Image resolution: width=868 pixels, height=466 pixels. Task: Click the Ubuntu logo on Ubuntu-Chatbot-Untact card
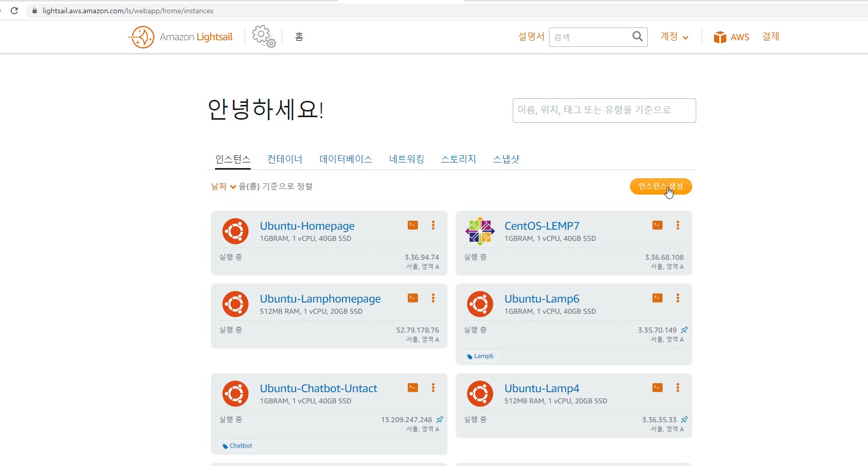coord(235,394)
